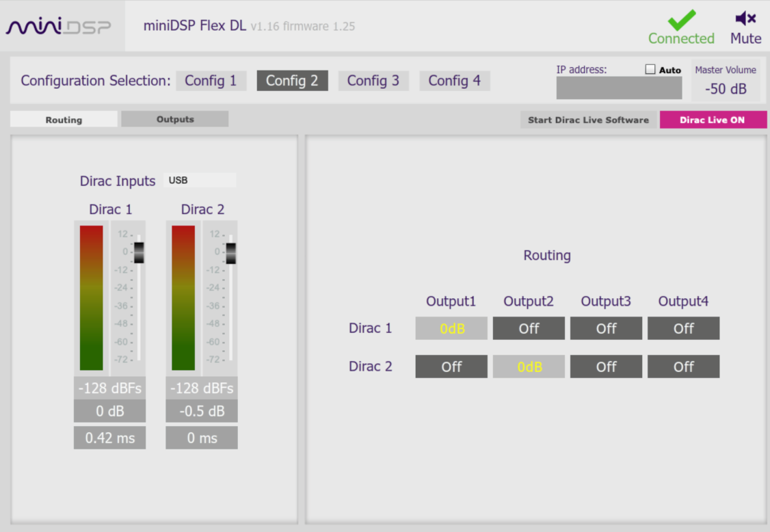This screenshot has width=770, height=532.
Task: Click the Output1 column header
Action: coord(451,301)
